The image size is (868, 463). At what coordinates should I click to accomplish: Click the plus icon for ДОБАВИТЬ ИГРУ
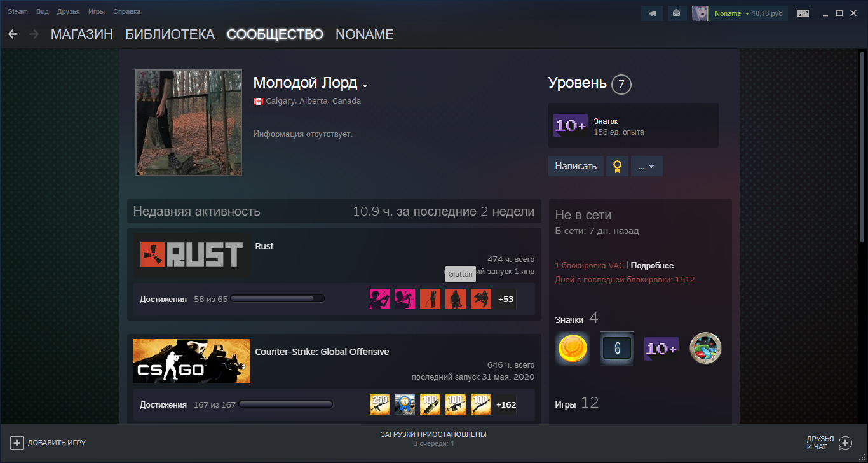(x=17, y=443)
